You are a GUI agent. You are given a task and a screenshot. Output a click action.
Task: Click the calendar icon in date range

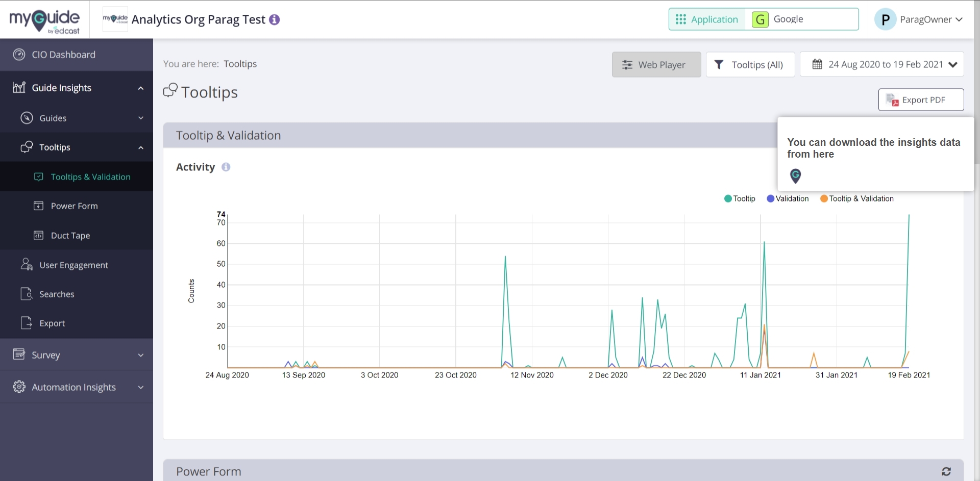[817, 64]
